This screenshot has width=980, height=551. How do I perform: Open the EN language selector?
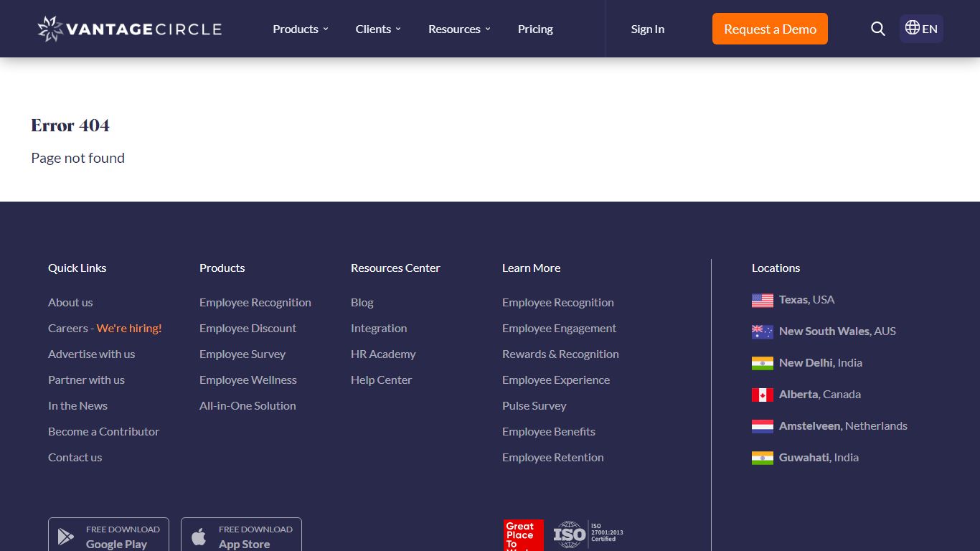[921, 29]
